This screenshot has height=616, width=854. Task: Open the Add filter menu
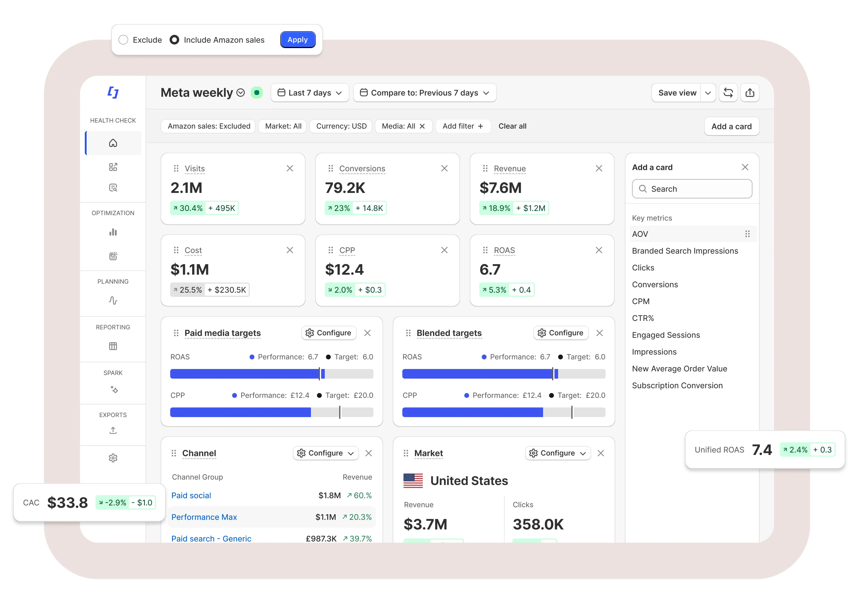463,126
